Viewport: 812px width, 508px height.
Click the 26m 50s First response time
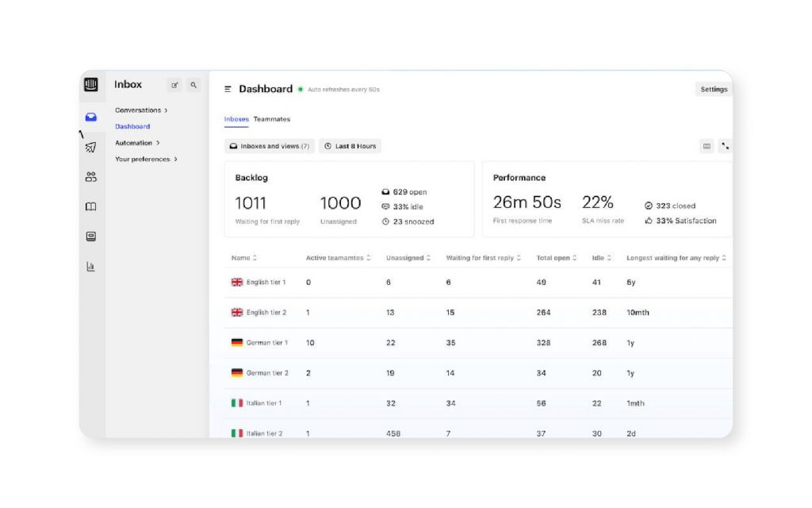(527, 202)
